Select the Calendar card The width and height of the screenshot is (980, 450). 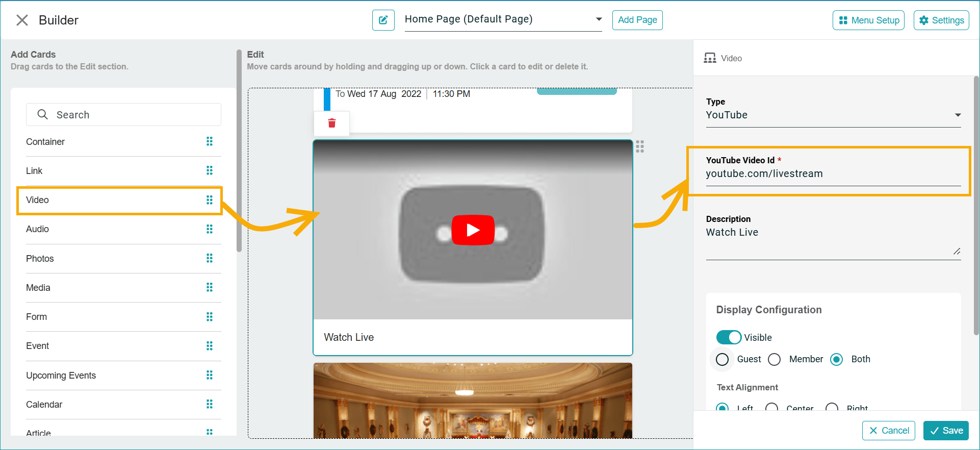(123, 405)
